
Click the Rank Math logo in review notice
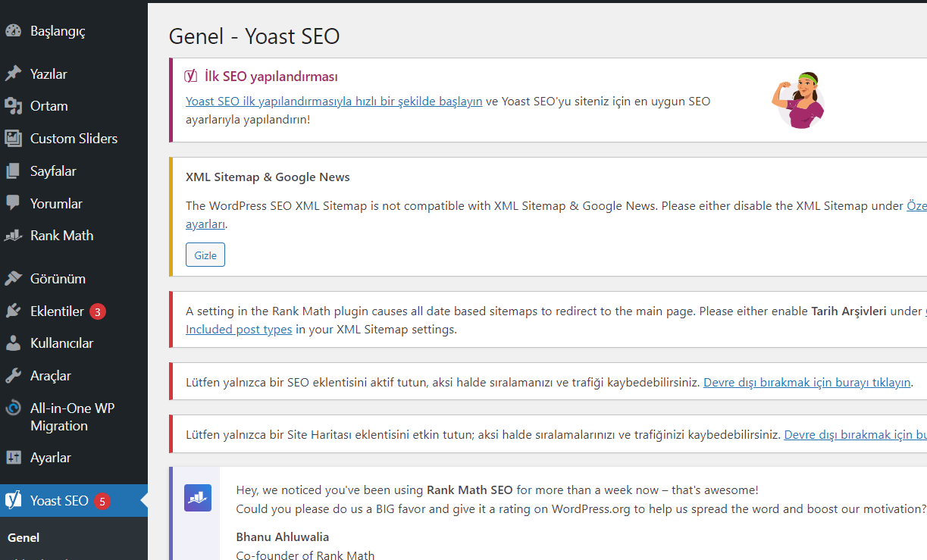coord(198,498)
